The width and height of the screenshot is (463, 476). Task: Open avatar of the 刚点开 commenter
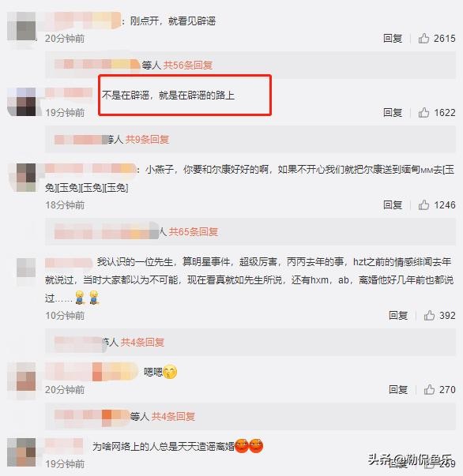21,26
